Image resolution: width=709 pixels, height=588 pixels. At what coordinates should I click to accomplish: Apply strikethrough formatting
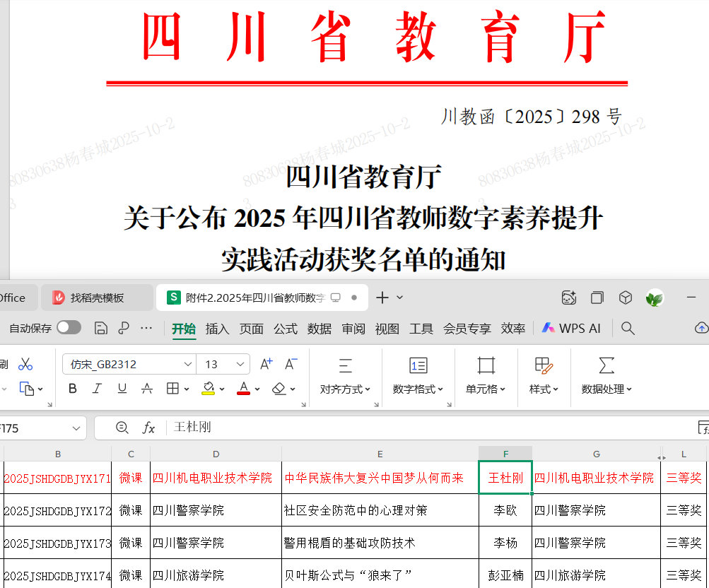[146, 388]
